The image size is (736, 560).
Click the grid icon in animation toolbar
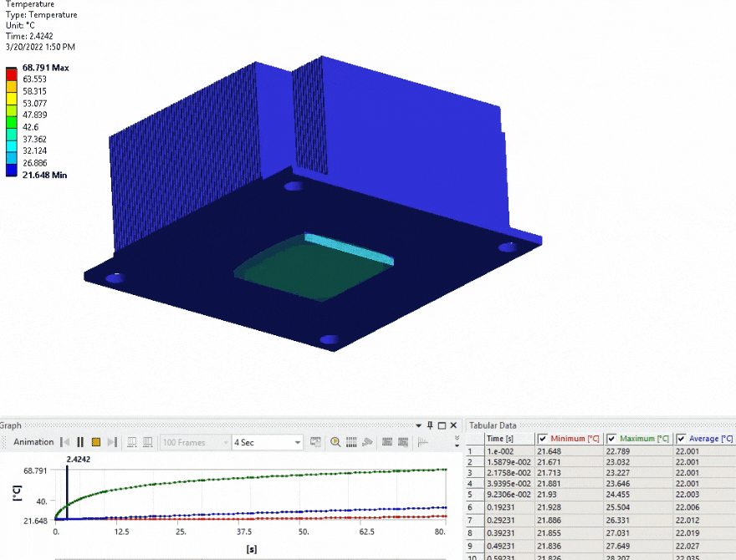tap(350, 442)
